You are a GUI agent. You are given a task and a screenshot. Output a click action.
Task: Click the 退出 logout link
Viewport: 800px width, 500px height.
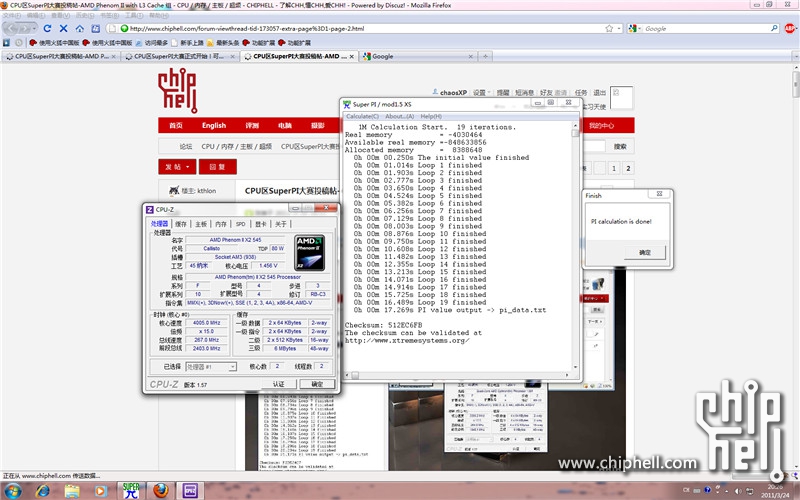pos(599,93)
